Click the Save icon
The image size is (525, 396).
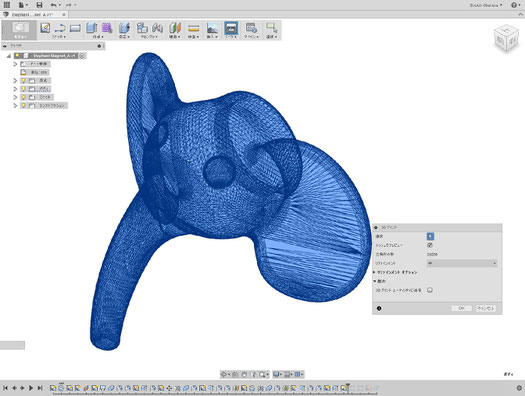click(39, 5)
